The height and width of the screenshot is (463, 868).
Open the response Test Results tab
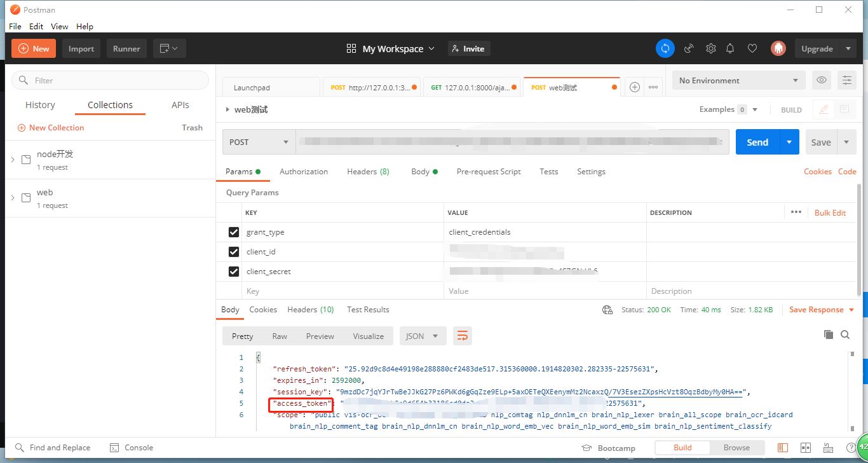368,310
